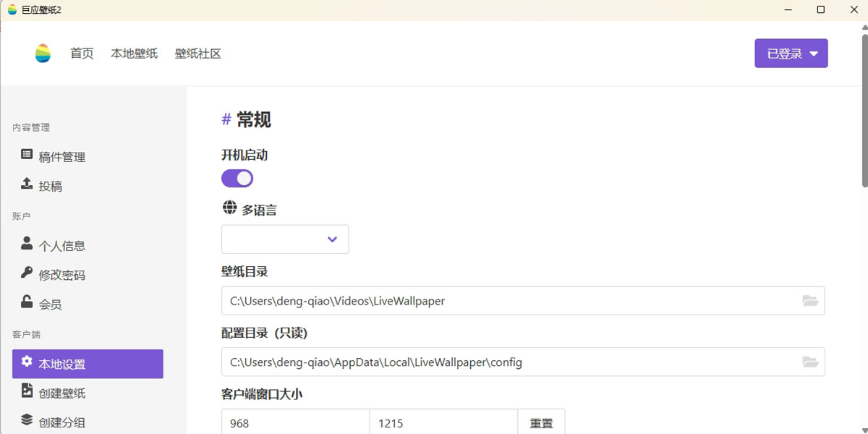Click the window size field showing 1215
The width and height of the screenshot is (868, 434).
(x=443, y=423)
